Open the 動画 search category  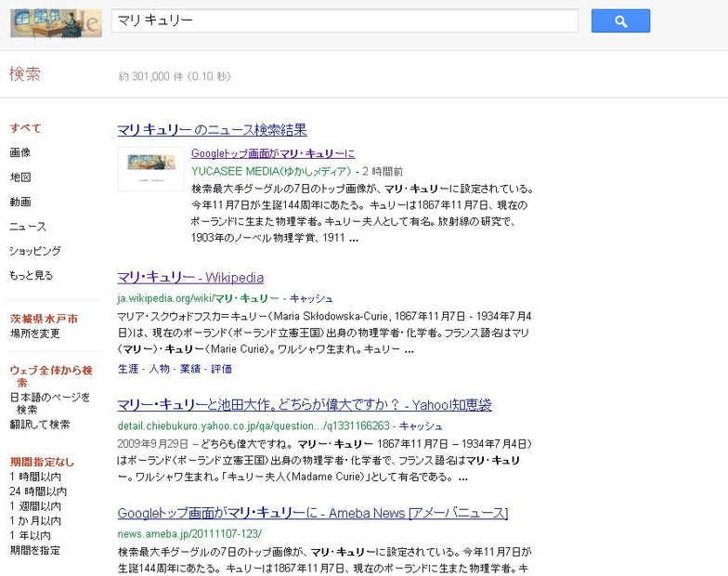pyautogui.click(x=20, y=202)
